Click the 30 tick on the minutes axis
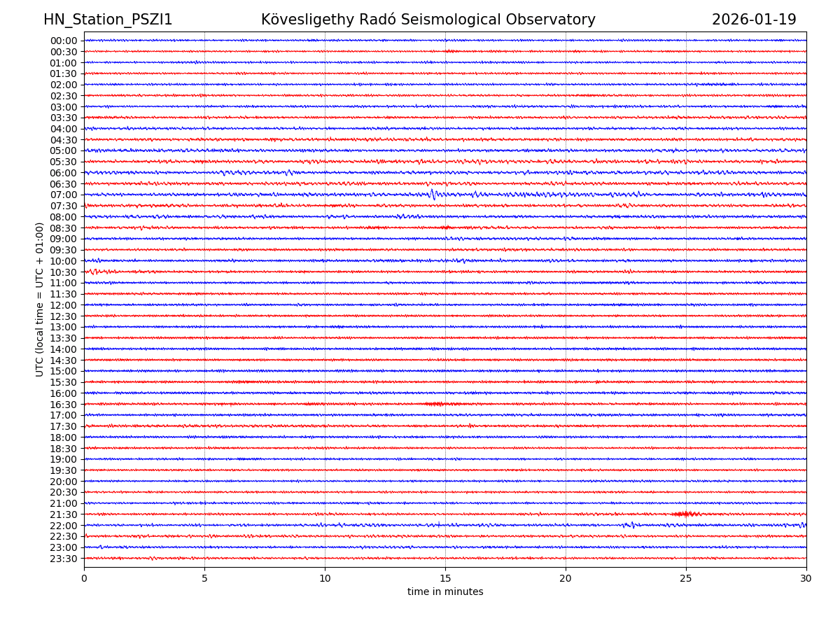This screenshot has width=840, height=630. pyautogui.click(x=806, y=578)
